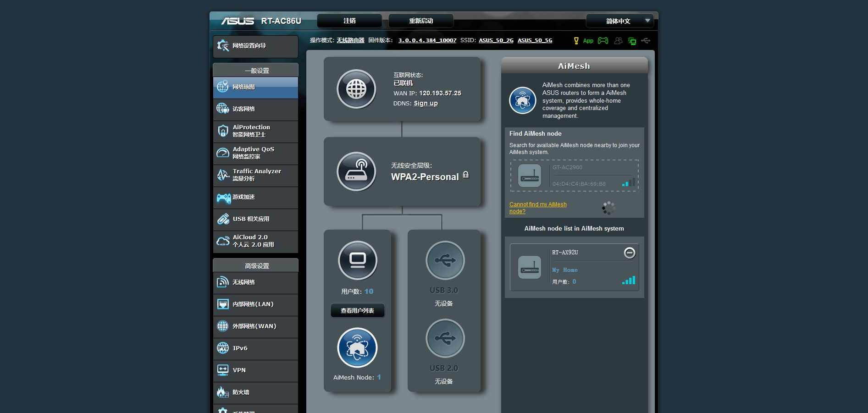Image resolution: width=868 pixels, height=413 pixels.
Task: Select the GT-AC2900 found node entry
Action: (x=575, y=176)
